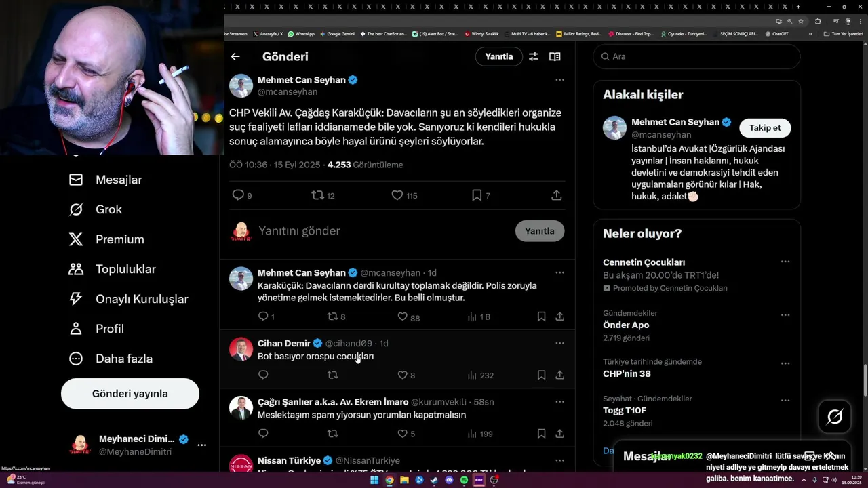The height and width of the screenshot is (488, 868).
Task: Open Nissan Türkiye profile picture
Action: coord(241,464)
